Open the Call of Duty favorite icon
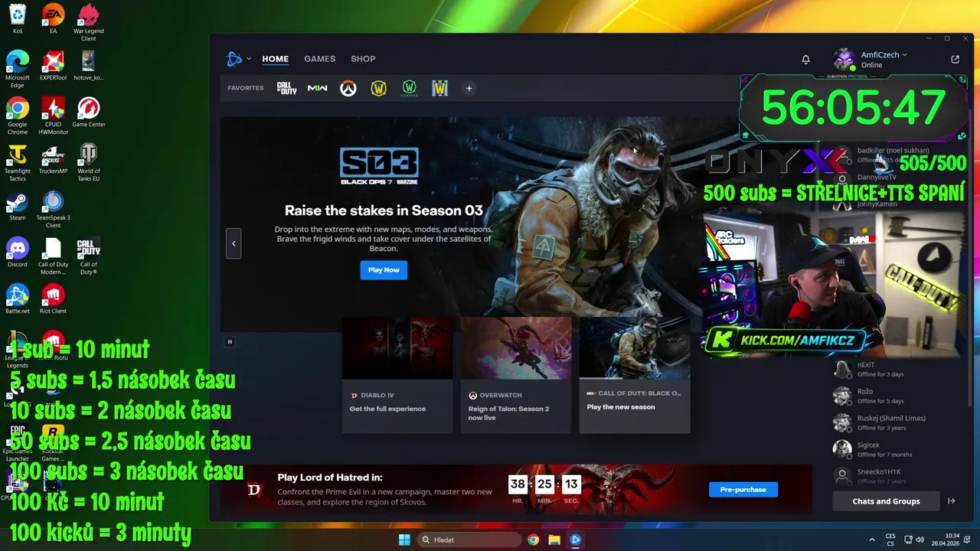Screen dimensions: 980x551 [x=286, y=88]
